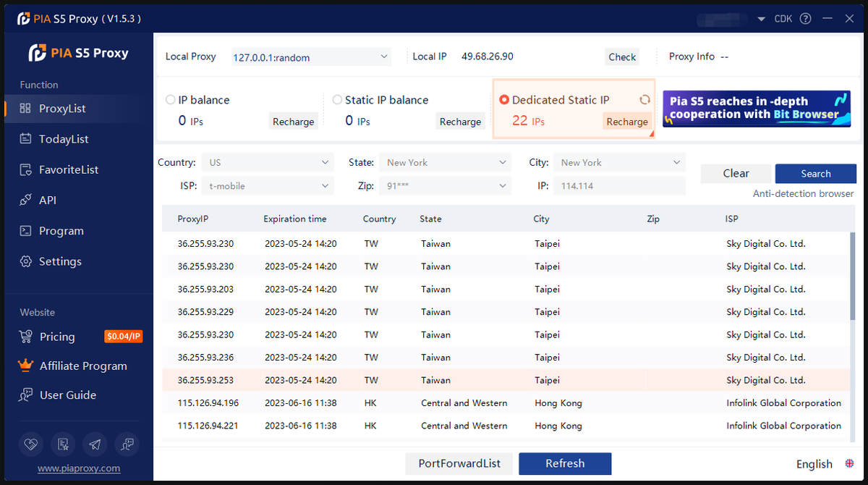Select the proxy row 36.255.93.203

[505, 289]
